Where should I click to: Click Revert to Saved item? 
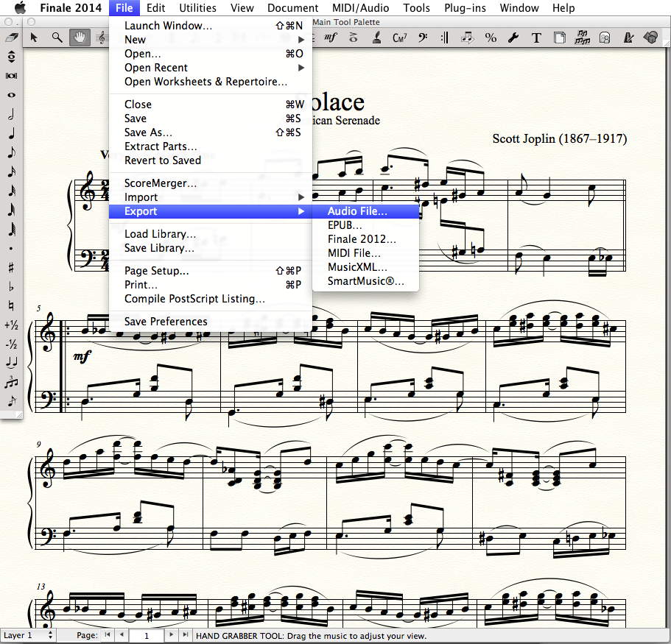(x=211, y=160)
